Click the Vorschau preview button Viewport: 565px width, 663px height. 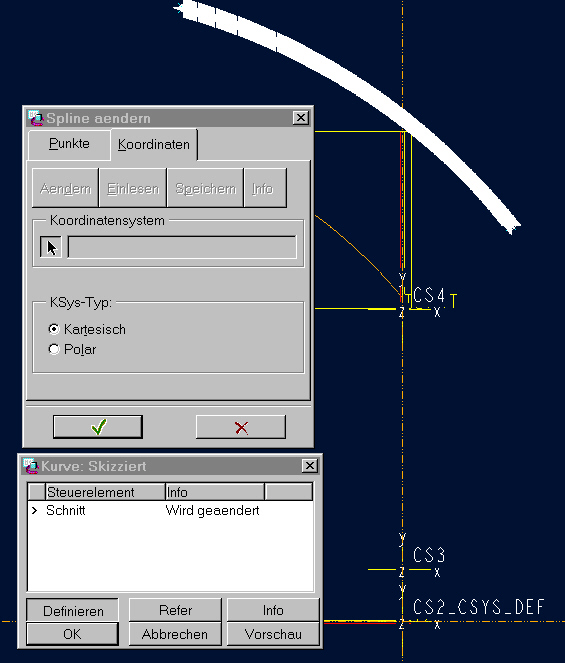[x=273, y=634]
